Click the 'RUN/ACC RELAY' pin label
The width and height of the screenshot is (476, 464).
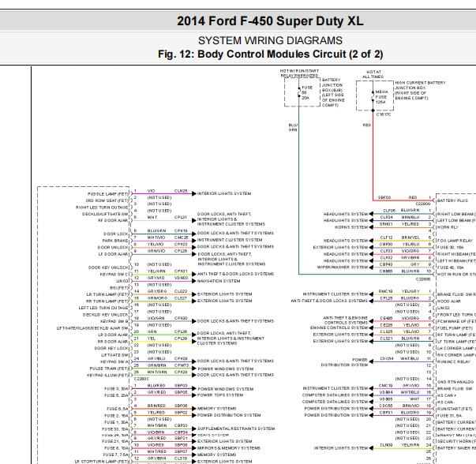pyautogui.click(x=454, y=361)
